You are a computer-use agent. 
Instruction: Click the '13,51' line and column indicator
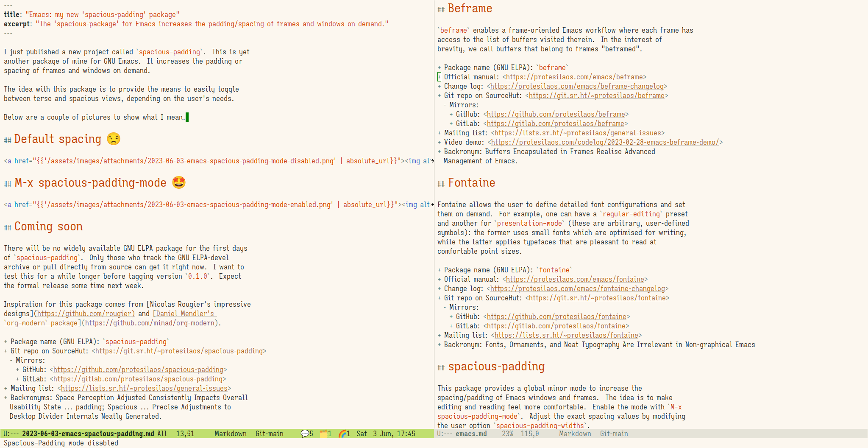click(x=185, y=434)
